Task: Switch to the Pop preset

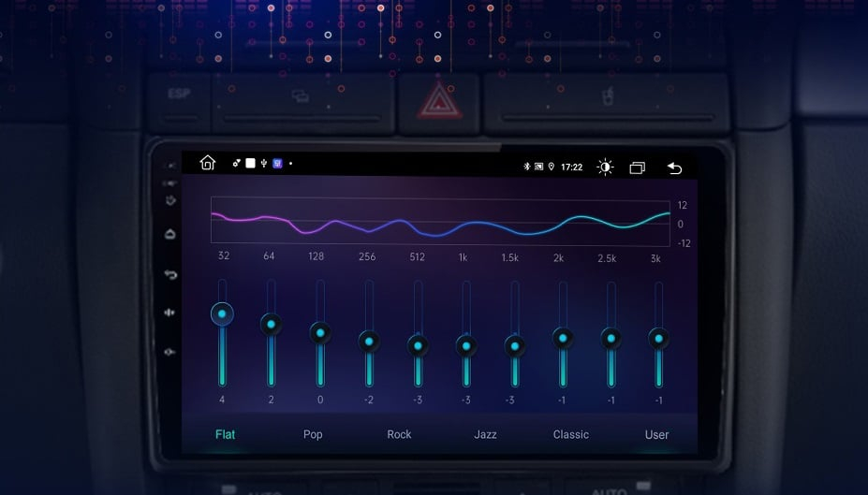Action: [x=313, y=434]
